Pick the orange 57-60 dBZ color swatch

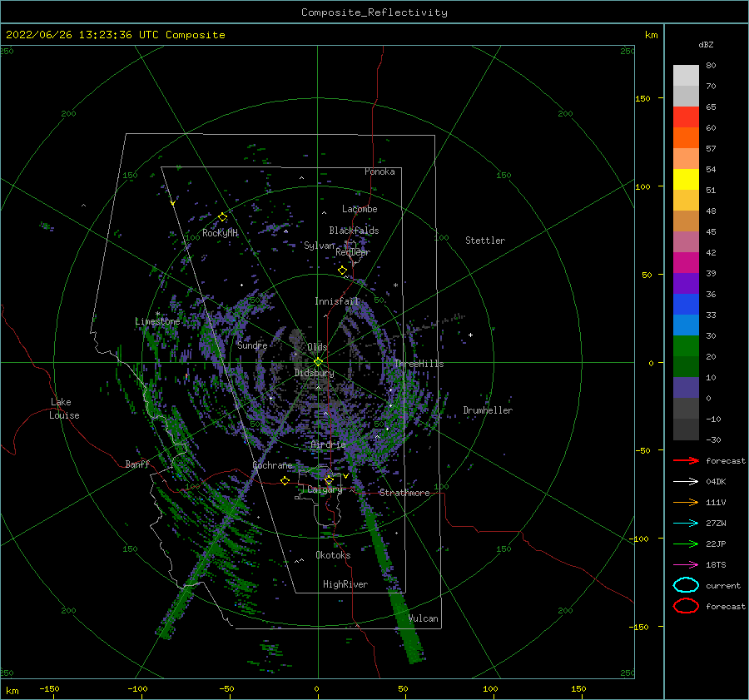686,137
